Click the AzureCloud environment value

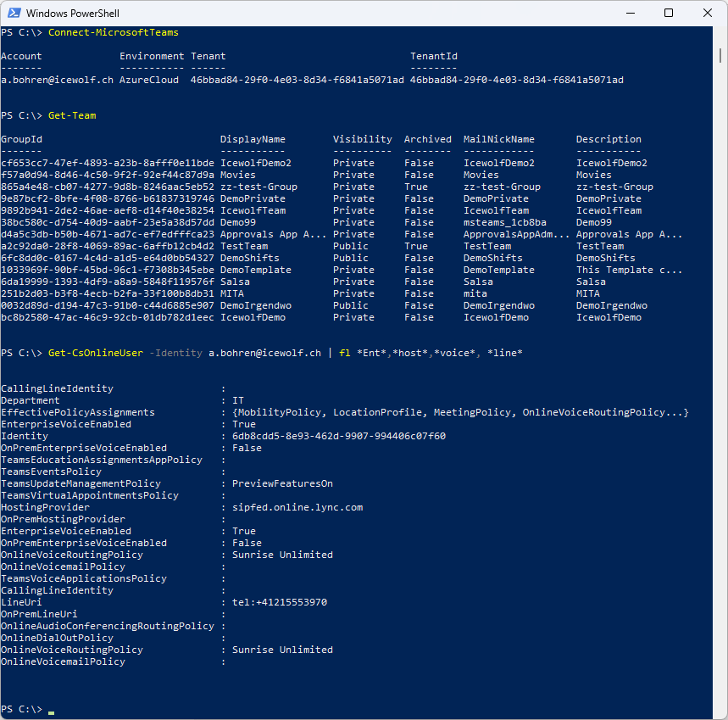149,80
